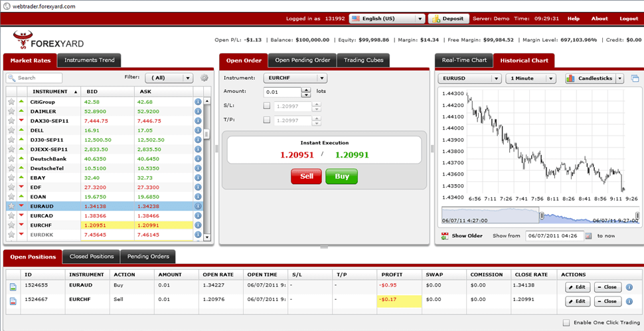Show info for DJ30-SEP11 row
The height and width of the screenshot is (331, 644).
198,140
